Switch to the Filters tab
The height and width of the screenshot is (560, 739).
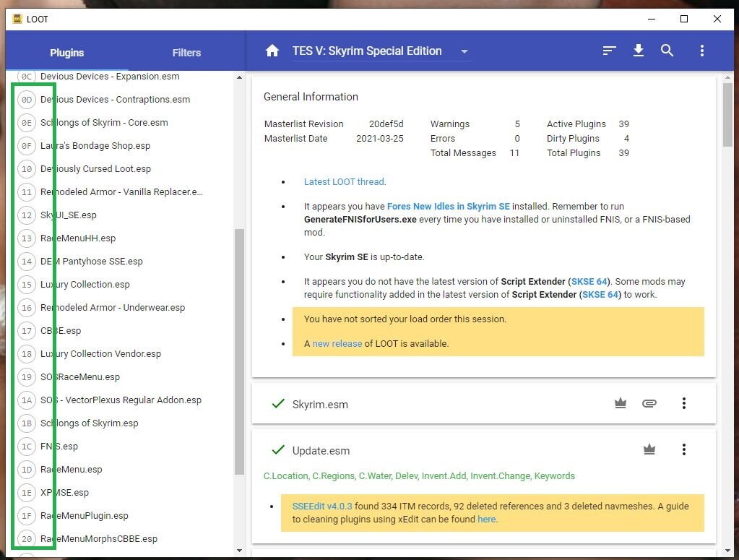[186, 52]
